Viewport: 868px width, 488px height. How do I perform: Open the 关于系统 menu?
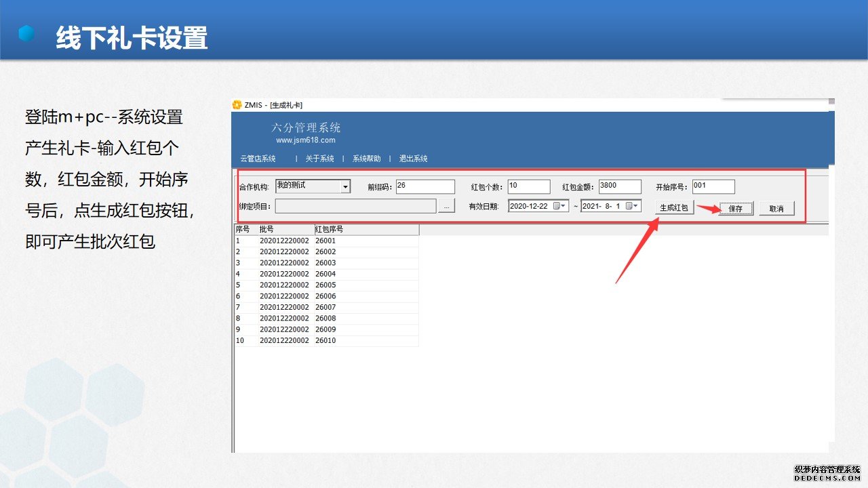(x=319, y=159)
